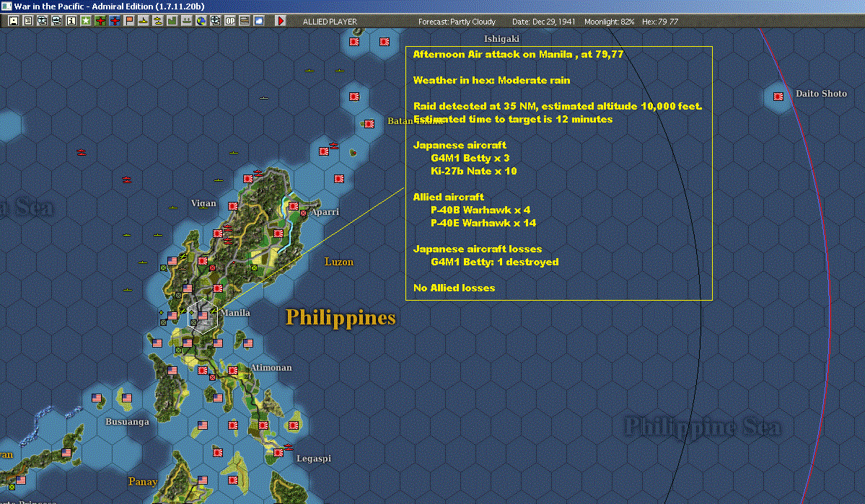This screenshot has width=865, height=504.
Task: Click 'P-40E Warhawk x 14' report line
Action: pos(483,223)
